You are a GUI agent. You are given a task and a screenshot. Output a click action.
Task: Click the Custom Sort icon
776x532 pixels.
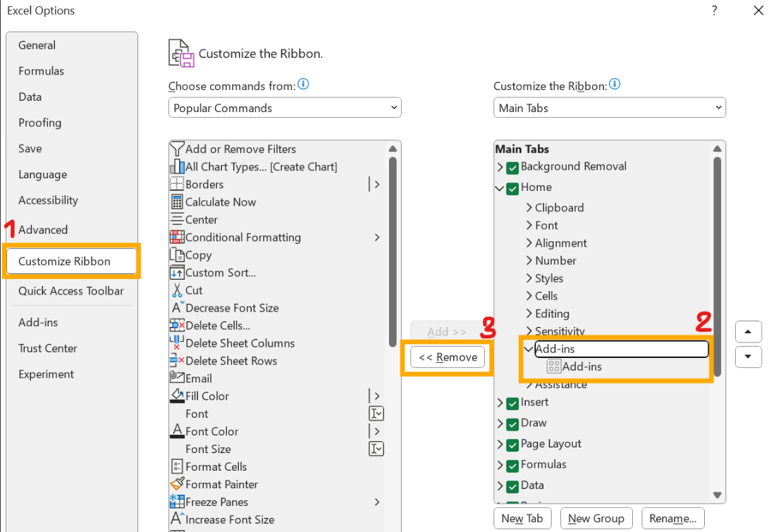pyautogui.click(x=177, y=273)
